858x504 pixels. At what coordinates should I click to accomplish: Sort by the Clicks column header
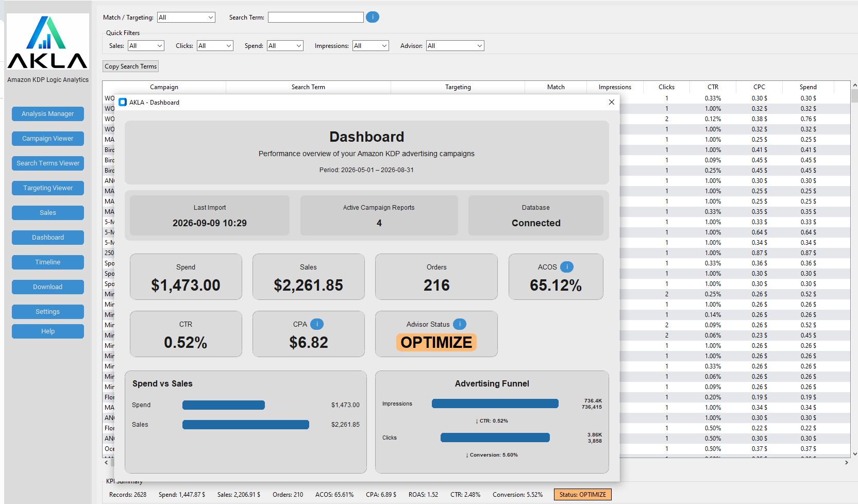(666, 87)
